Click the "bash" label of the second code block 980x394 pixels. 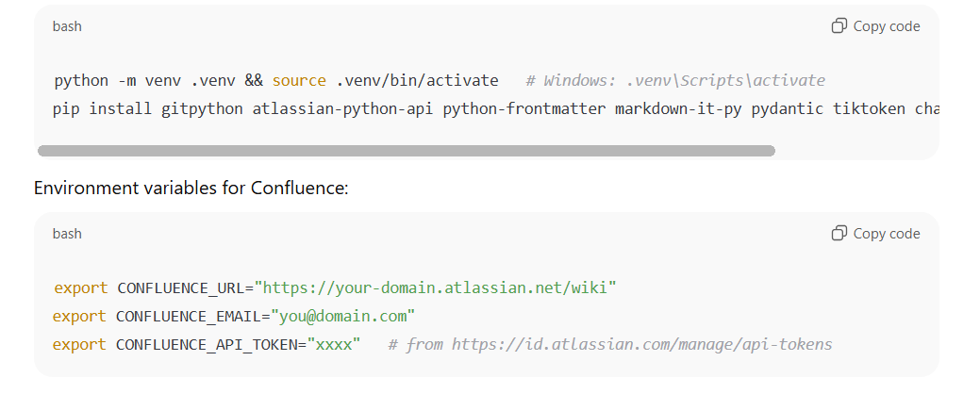point(67,234)
